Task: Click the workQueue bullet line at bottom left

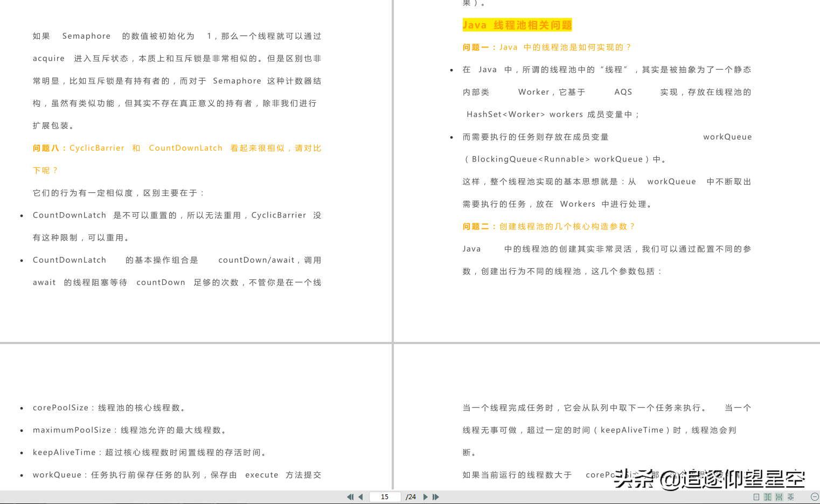Action: [x=177, y=475]
